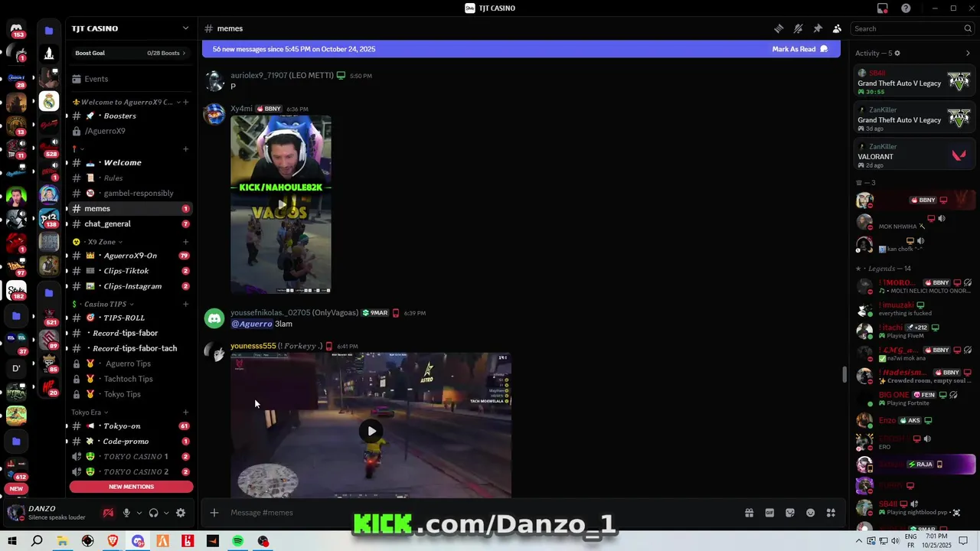Click Mark As Read on new messages bar
The width and height of the screenshot is (980, 551).
tap(800, 49)
